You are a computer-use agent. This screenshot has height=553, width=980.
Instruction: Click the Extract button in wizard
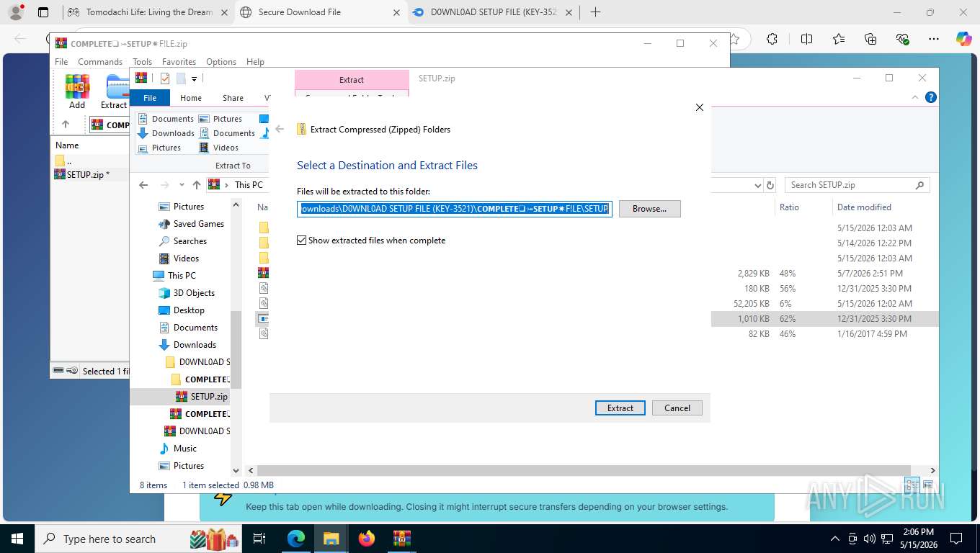point(620,408)
